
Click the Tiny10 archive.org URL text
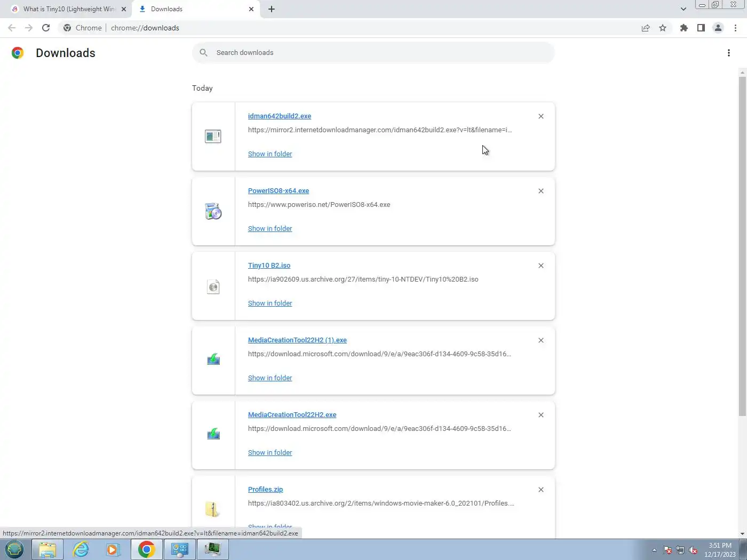pyautogui.click(x=363, y=279)
